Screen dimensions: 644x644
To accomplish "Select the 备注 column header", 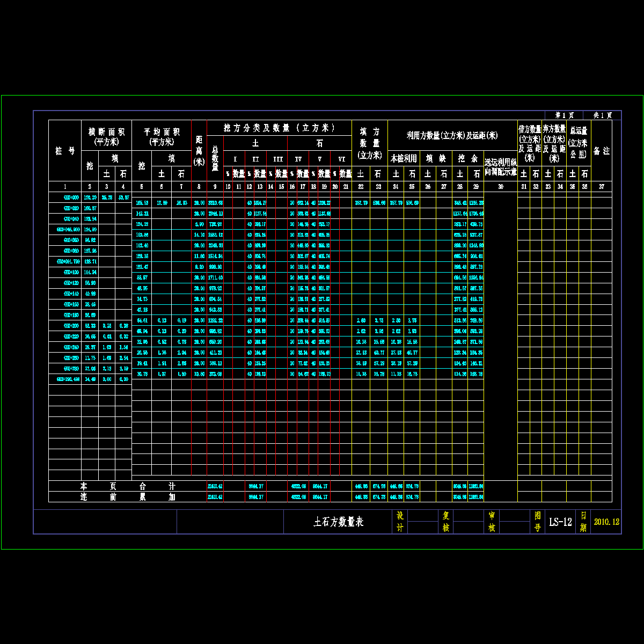I will 602,151.
